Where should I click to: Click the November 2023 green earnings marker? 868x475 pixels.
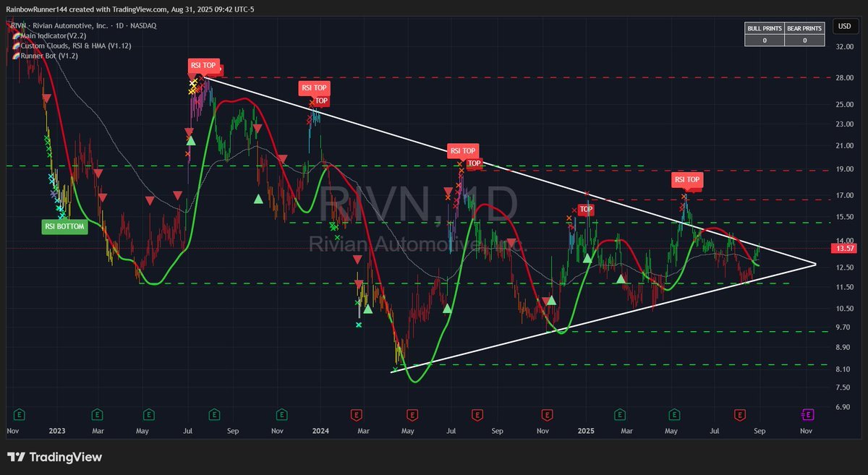(281, 415)
